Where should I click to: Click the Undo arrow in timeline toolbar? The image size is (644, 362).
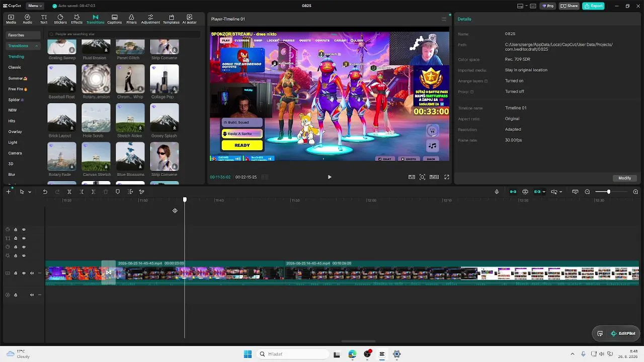pyautogui.click(x=45, y=192)
